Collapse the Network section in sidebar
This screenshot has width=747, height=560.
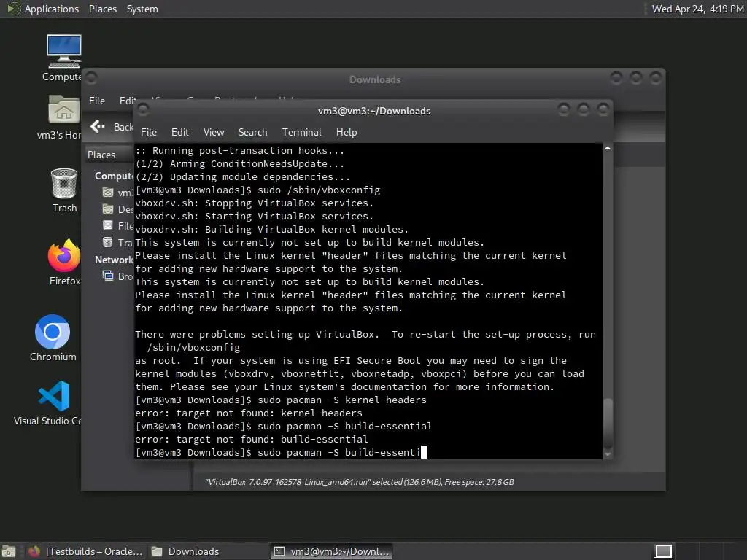(113, 260)
